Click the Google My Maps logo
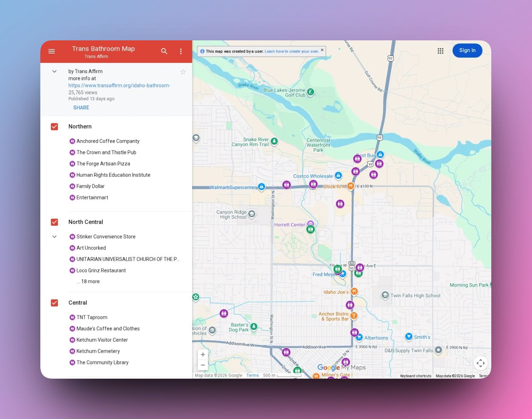Screen dimensions: 532x419 point(342,367)
